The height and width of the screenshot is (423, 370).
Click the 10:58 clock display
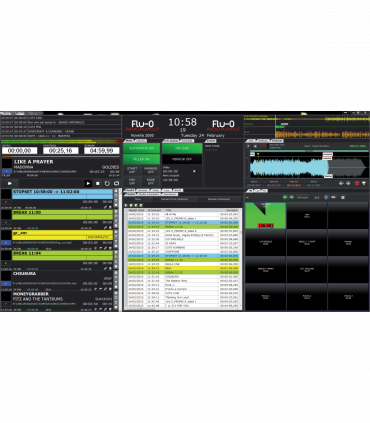tap(182, 122)
